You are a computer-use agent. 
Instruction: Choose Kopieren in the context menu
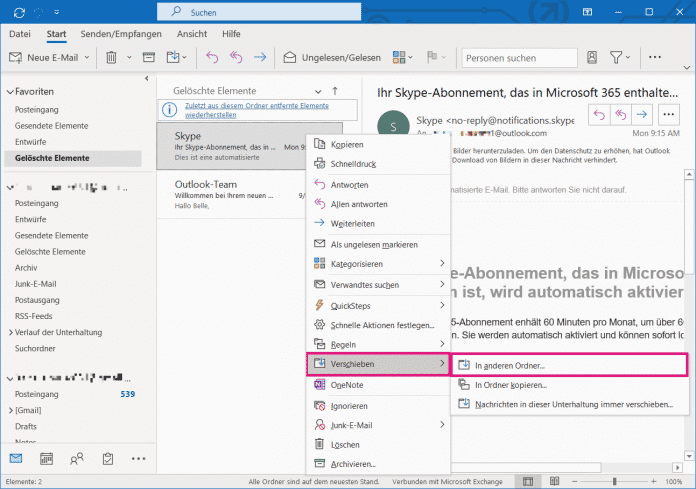click(378, 145)
